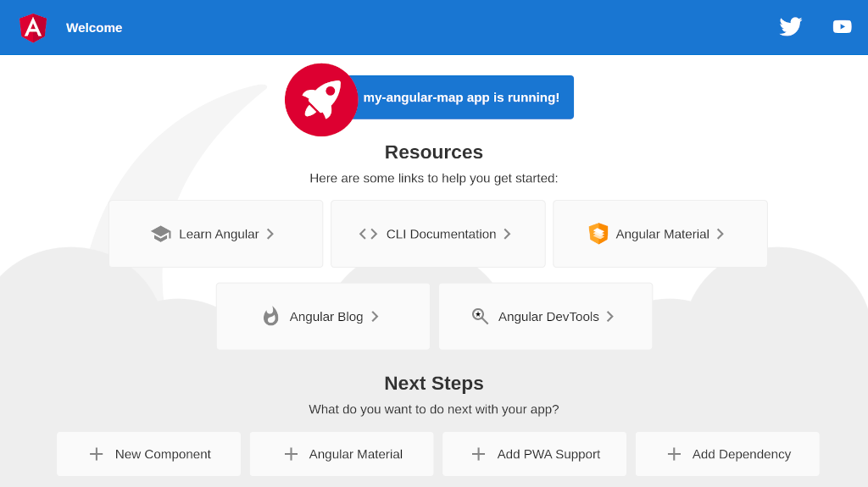Click the graduation cap Learn Angular icon
868x487 pixels.
click(160, 234)
